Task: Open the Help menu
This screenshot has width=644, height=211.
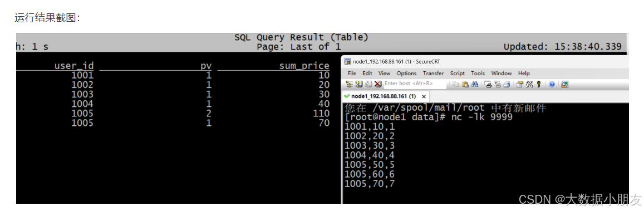Action: 524,73
